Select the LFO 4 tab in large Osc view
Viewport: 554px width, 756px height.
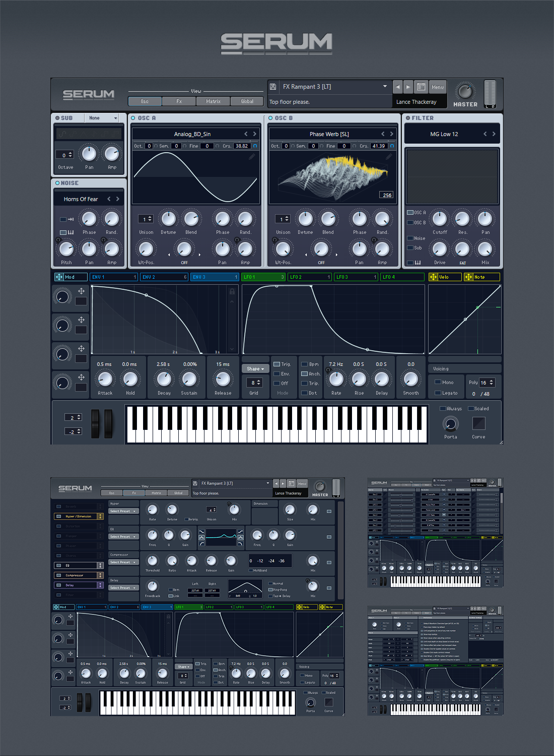click(x=402, y=277)
